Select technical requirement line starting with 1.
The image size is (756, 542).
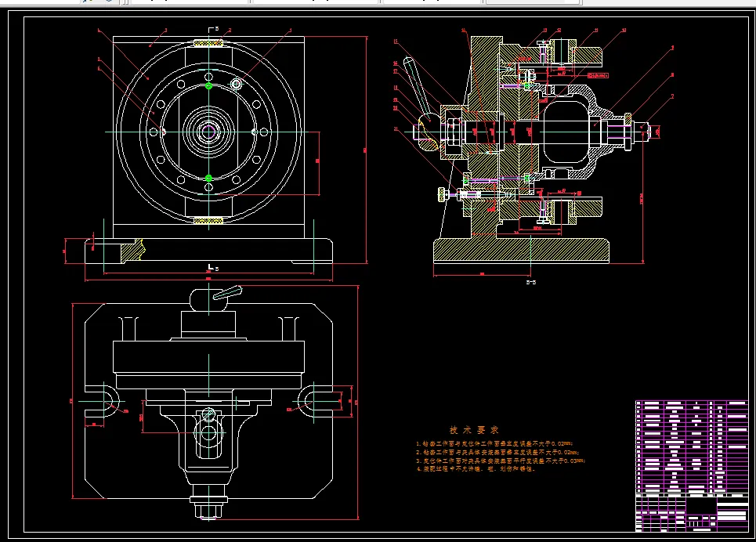pos(494,443)
